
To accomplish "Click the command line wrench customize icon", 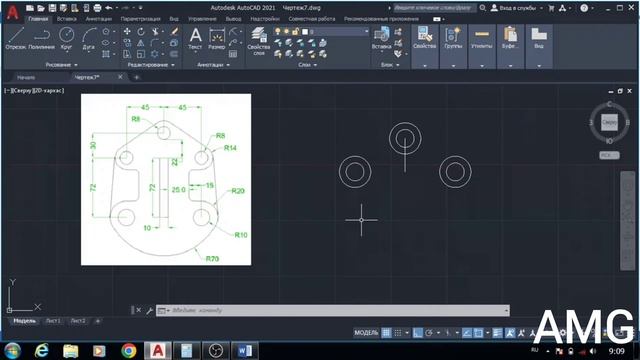I will tap(149, 311).
